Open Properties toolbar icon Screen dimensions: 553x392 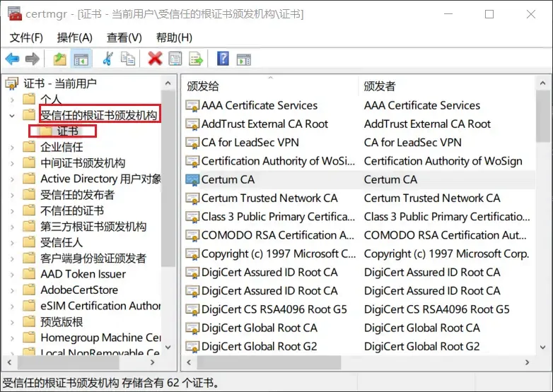[175, 59]
